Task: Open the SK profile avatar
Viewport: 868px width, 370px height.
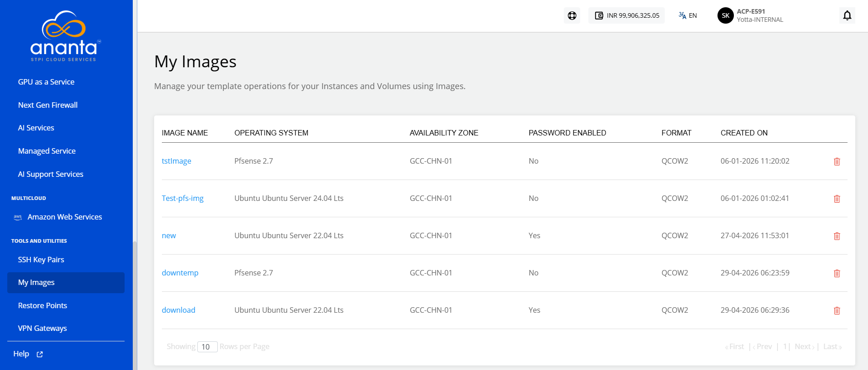Action: tap(725, 15)
